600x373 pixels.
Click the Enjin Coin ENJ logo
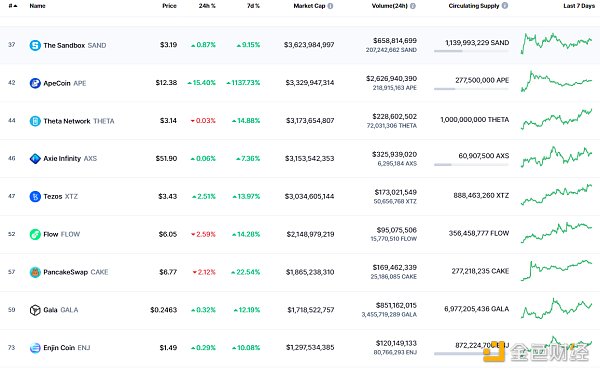tap(35, 348)
